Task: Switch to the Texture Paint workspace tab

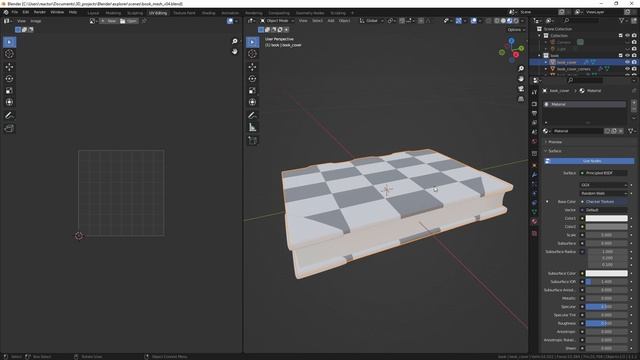Action: 184,13
